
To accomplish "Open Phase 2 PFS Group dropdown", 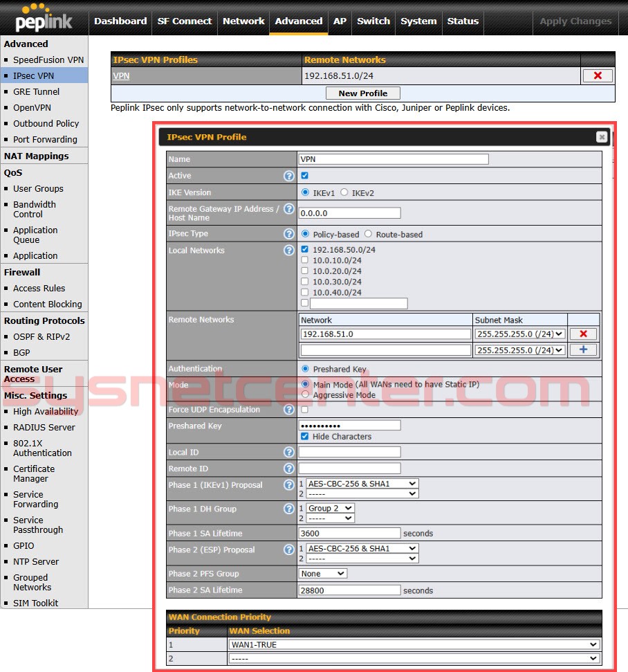I will pos(322,574).
